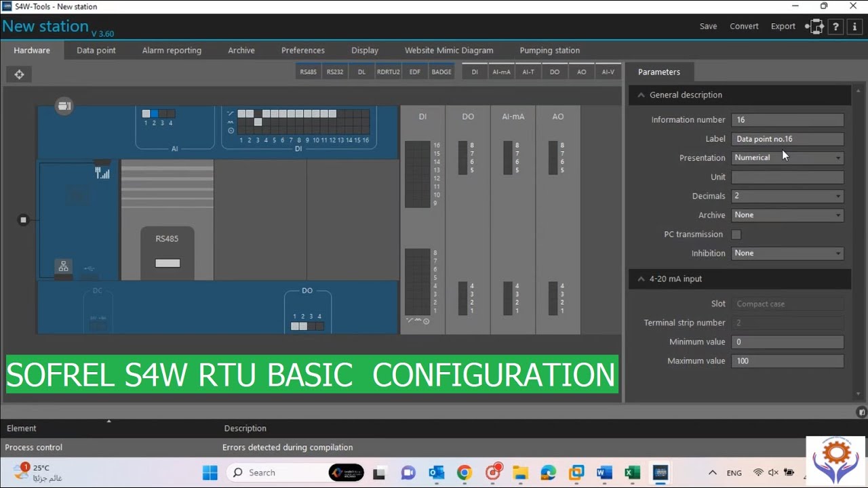
Task: Select the DI extension module column
Action: [422, 219]
